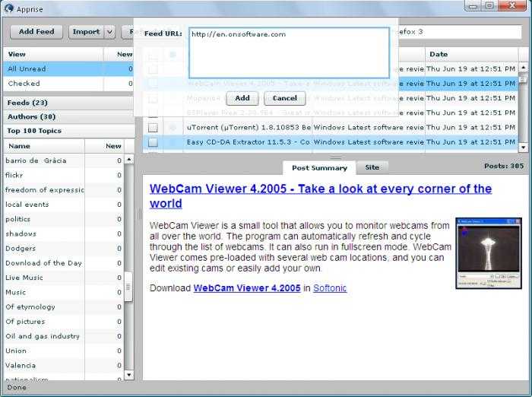Select the 'Music' topic

click(64, 292)
